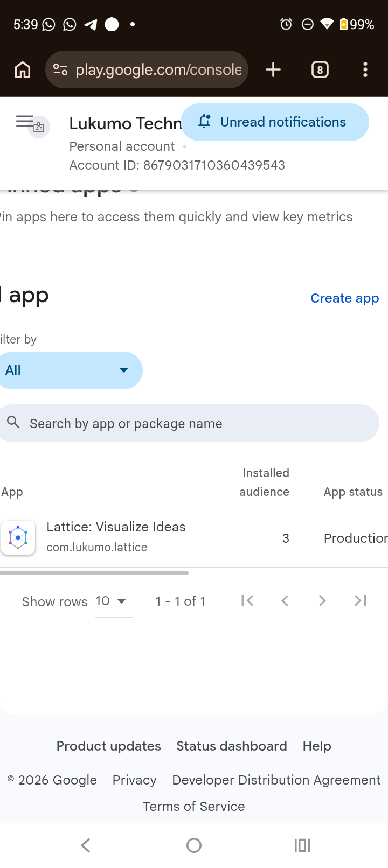Open the Play Console hamburger menu

tap(25, 121)
